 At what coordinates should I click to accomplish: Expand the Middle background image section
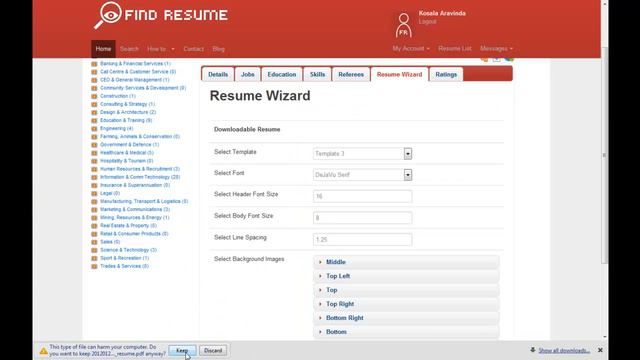(406, 262)
